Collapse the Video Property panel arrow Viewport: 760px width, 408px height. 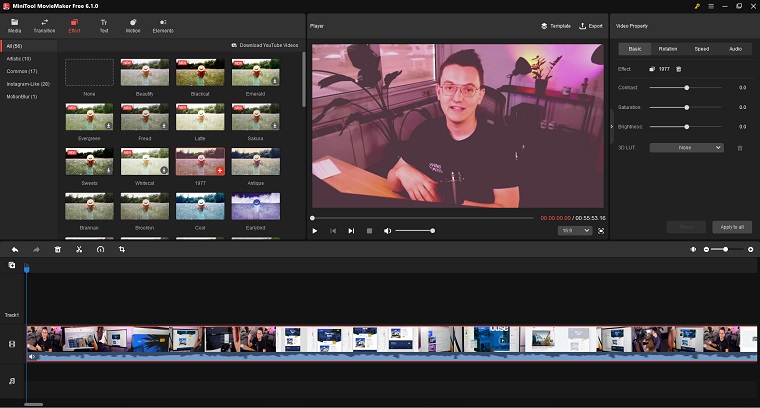coord(612,126)
